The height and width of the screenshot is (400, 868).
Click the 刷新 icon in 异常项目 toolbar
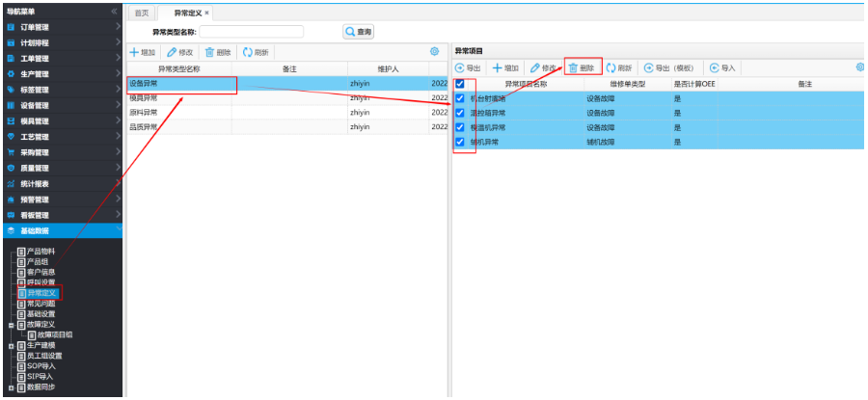pos(610,68)
